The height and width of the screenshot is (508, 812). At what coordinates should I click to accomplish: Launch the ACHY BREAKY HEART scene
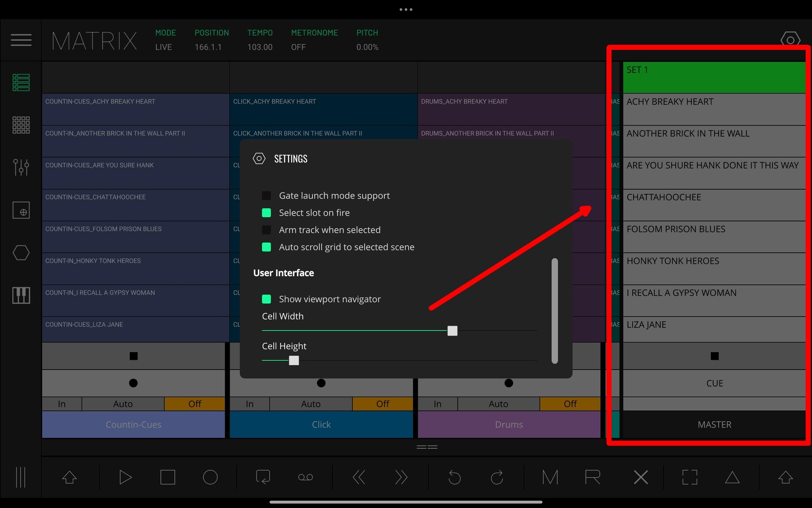pyautogui.click(x=714, y=109)
